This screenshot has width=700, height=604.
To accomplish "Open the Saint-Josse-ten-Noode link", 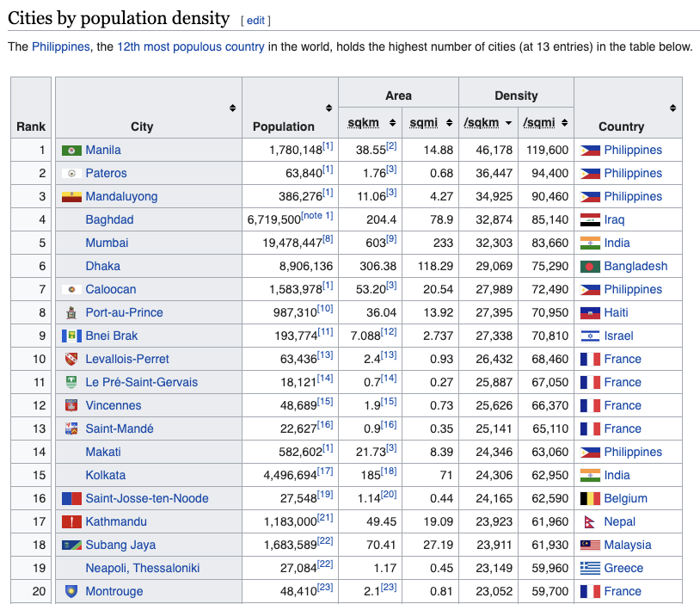I will coord(147,498).
